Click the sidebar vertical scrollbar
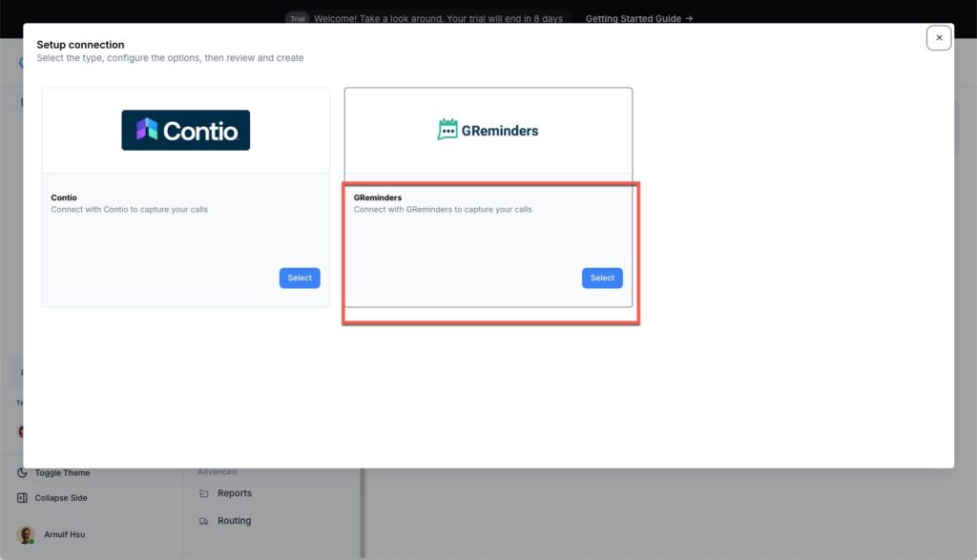The image size is (977, 560). [362, 513]
